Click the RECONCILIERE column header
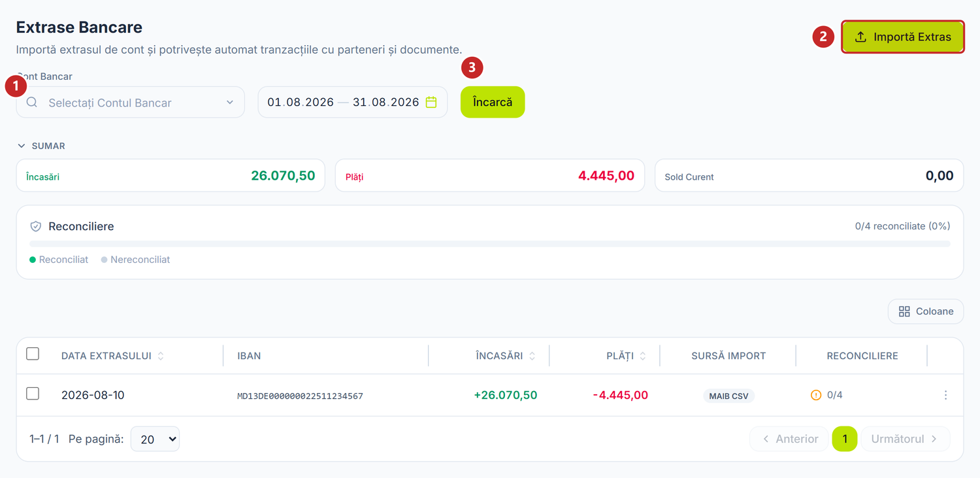Viewport: 980px width, 478px height. [862, 356]
